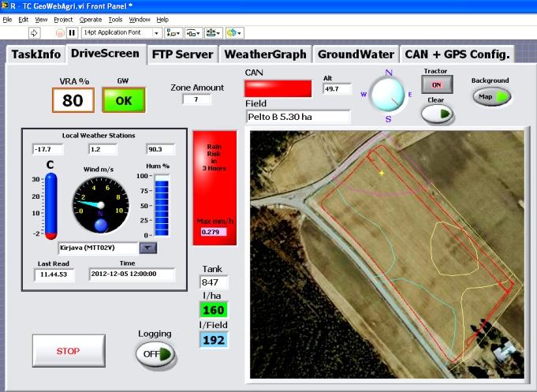Click the Last Read field 11.44.53
Viewport: 537px width, 392px height.
click(x=54, y=274)
